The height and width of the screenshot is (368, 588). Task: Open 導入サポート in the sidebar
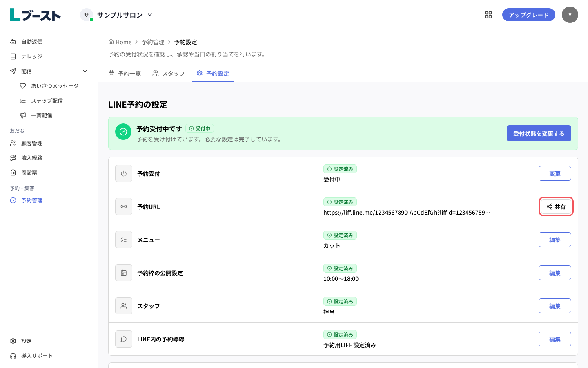[x=49, y=356]
